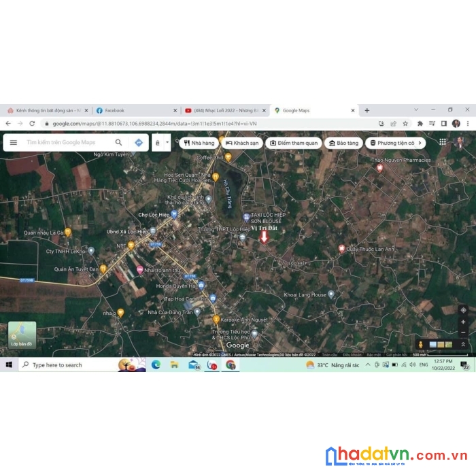Image resolution: width=476 pixels, height=476 pixels.
Task: Open the Google apps grid
Action: pyautogui.click(x=443, y=141)
